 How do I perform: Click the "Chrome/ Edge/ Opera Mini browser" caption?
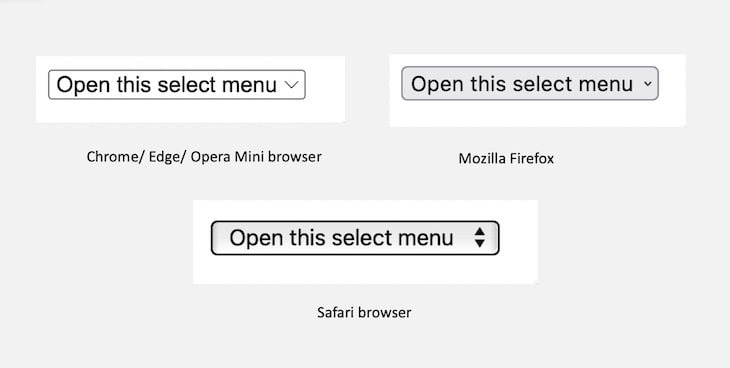pos(204,157)
